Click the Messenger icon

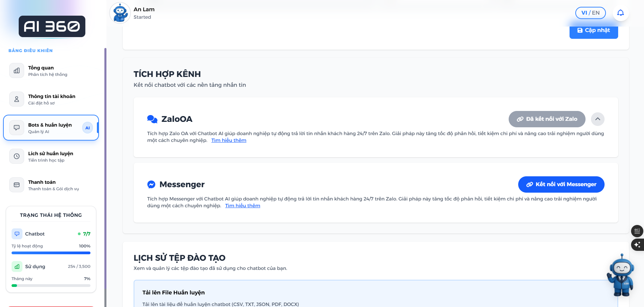pyautogui.click(x=152, y=184)
